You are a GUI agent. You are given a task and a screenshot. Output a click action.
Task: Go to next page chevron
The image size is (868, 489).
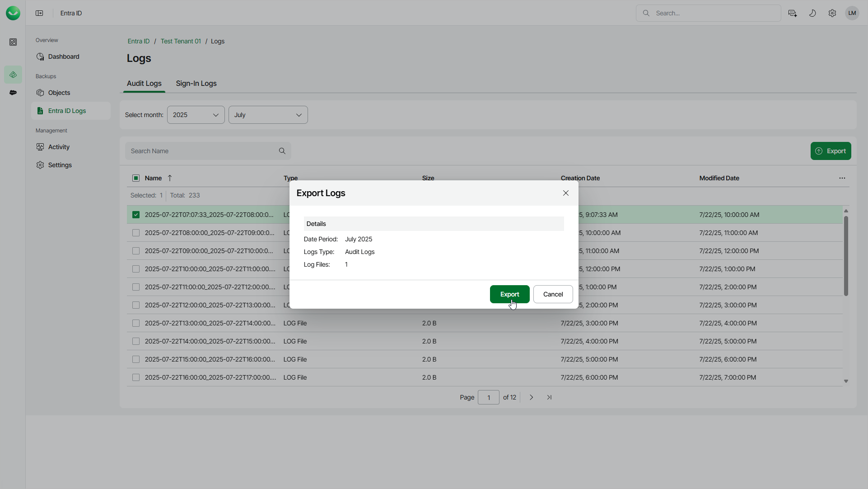point(532,397)
